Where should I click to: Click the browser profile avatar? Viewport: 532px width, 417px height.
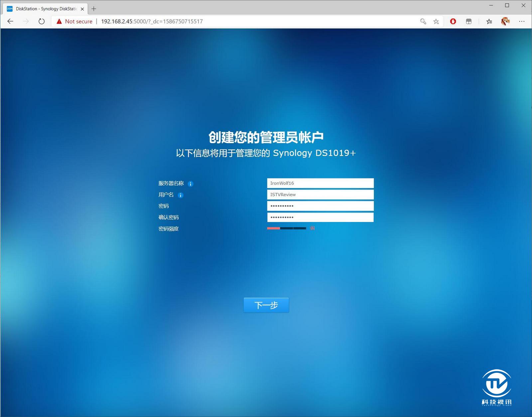[505, 21]
